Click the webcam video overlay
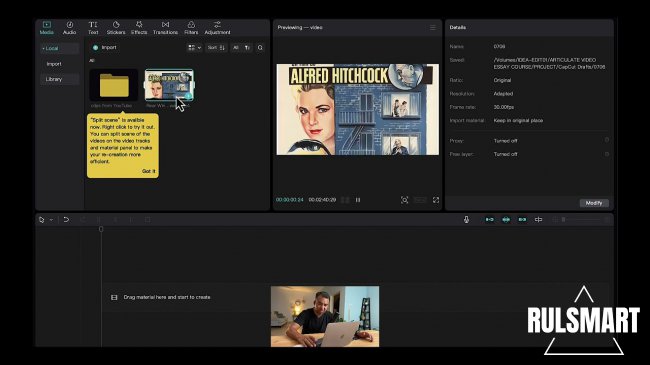 [325, 316]
